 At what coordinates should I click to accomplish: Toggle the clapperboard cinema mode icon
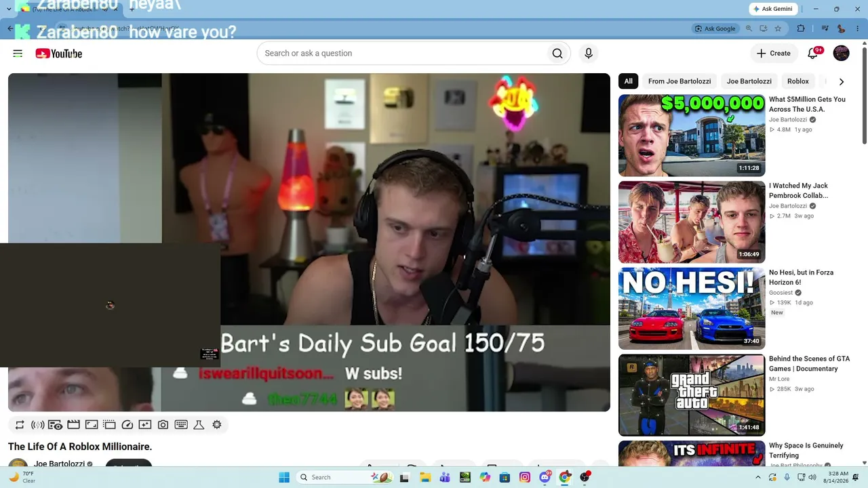(x=73, y=425)
